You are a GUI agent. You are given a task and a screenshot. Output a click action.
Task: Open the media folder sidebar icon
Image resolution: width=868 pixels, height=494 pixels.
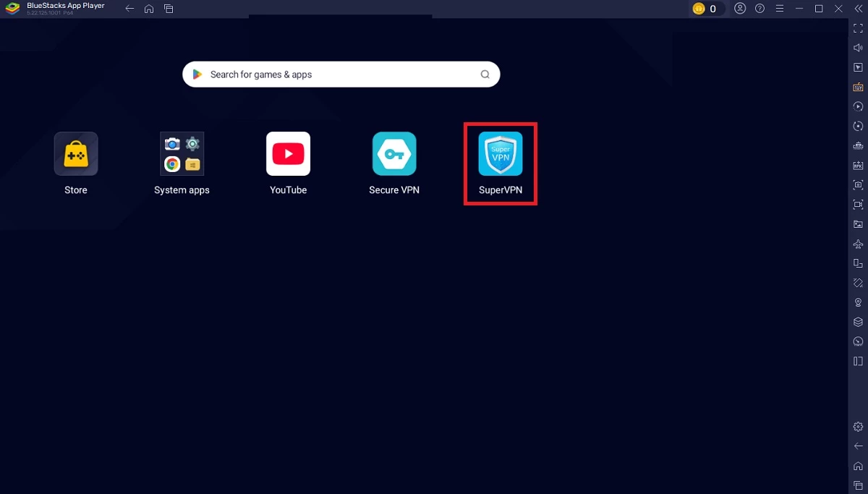click(x=858, y=224)
